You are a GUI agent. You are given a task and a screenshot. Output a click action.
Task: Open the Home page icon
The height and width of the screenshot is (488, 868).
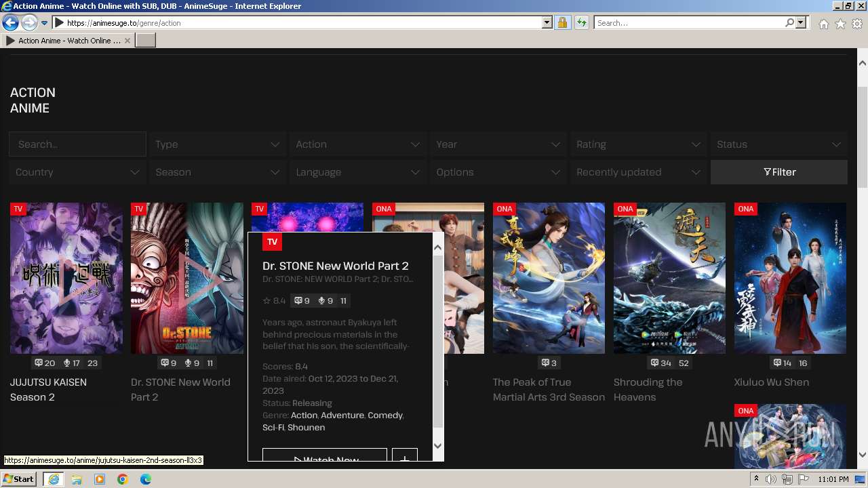click(x=823, y=24)
